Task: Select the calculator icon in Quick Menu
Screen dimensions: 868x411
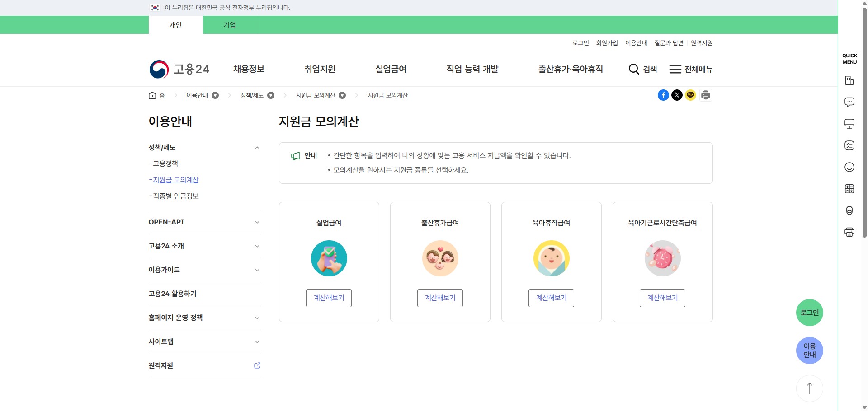Action: 850,189
